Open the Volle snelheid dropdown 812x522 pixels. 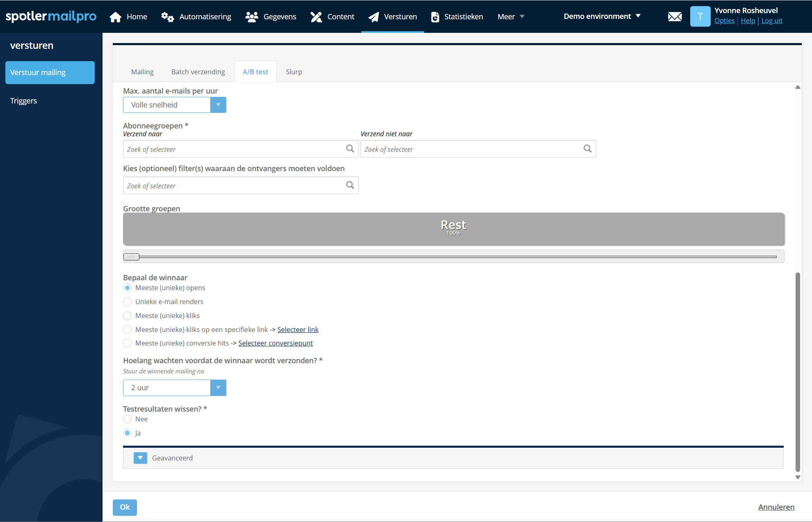coord(218,105)
